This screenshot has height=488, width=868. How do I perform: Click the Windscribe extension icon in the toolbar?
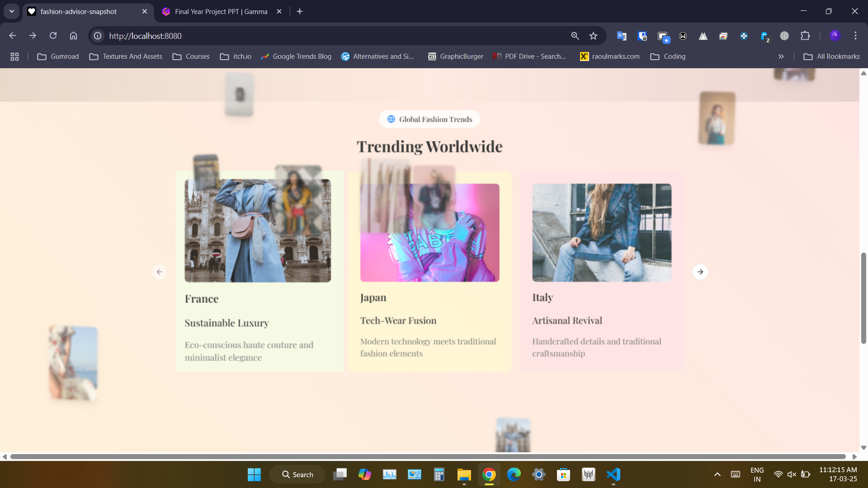pos(683,36)
